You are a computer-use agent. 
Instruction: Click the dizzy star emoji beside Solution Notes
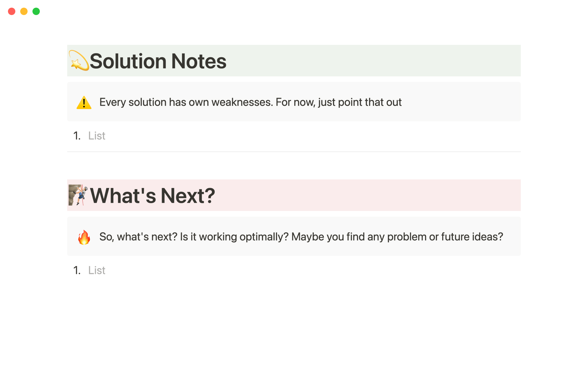(x=79, y=61)
